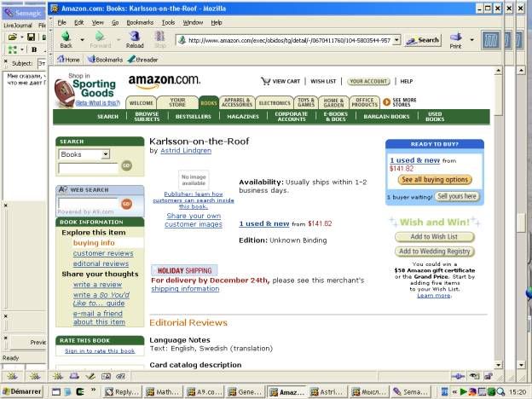The height and width of the screenshot is (399, 532).
Task: Open the shipping information link
Action: tap(185, 289)
